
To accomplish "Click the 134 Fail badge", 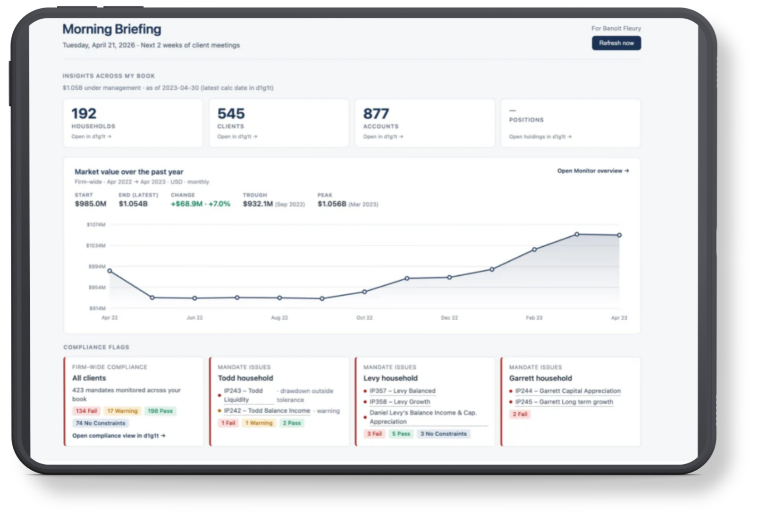I will [x=86, y=411].
